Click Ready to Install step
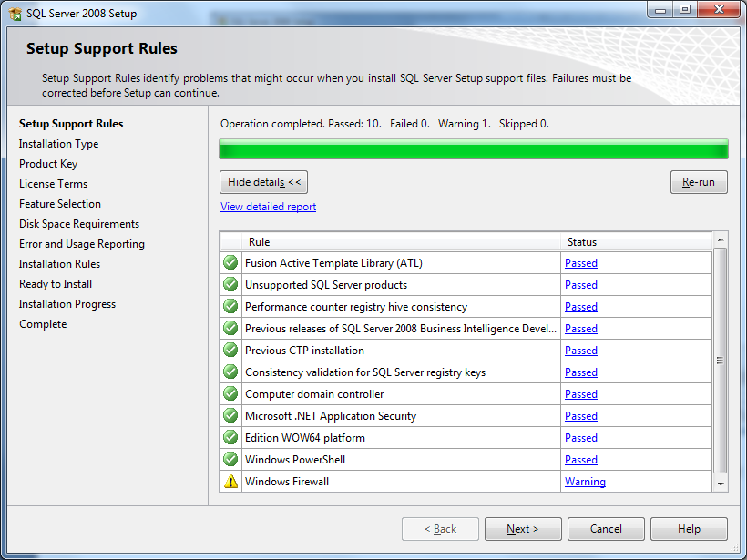747x560 pixels. tap(56, 284)
